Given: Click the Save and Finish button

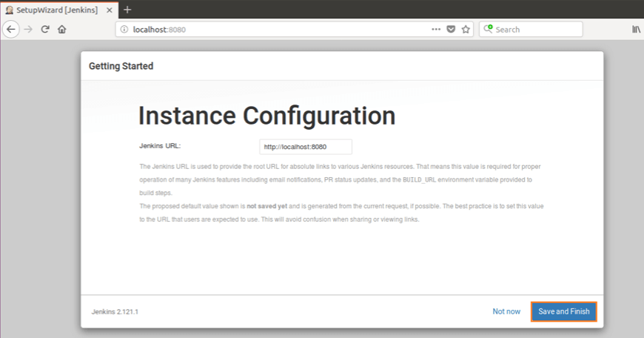Looking at the screenshot, I should [x=564, y=311].
